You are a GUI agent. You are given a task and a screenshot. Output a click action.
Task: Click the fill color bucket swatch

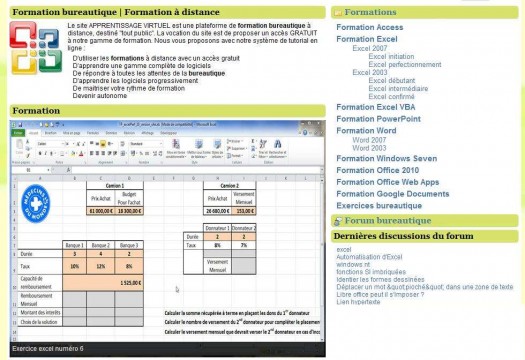click(73, 154)
